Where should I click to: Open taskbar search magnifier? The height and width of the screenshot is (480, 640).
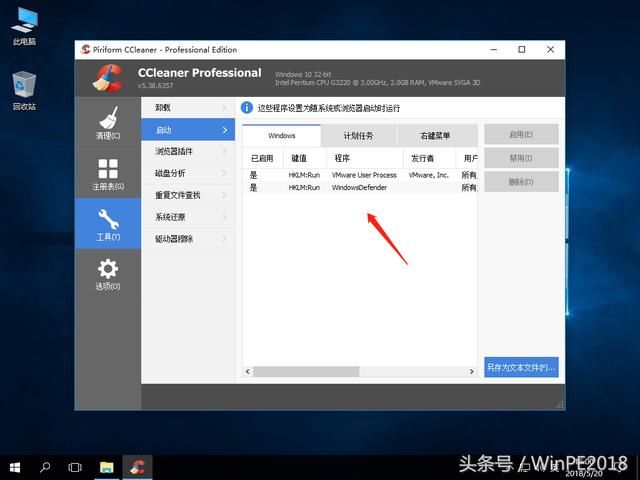click(45, 467)
